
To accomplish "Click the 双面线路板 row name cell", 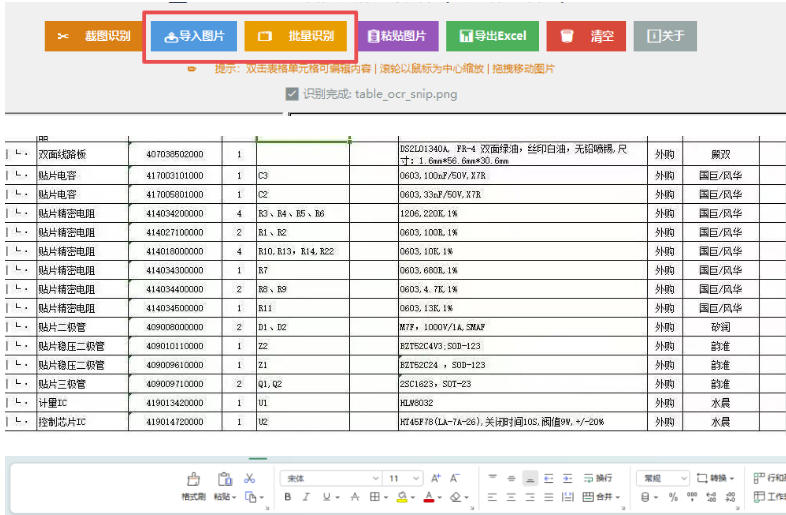I will tap(82, 154).
